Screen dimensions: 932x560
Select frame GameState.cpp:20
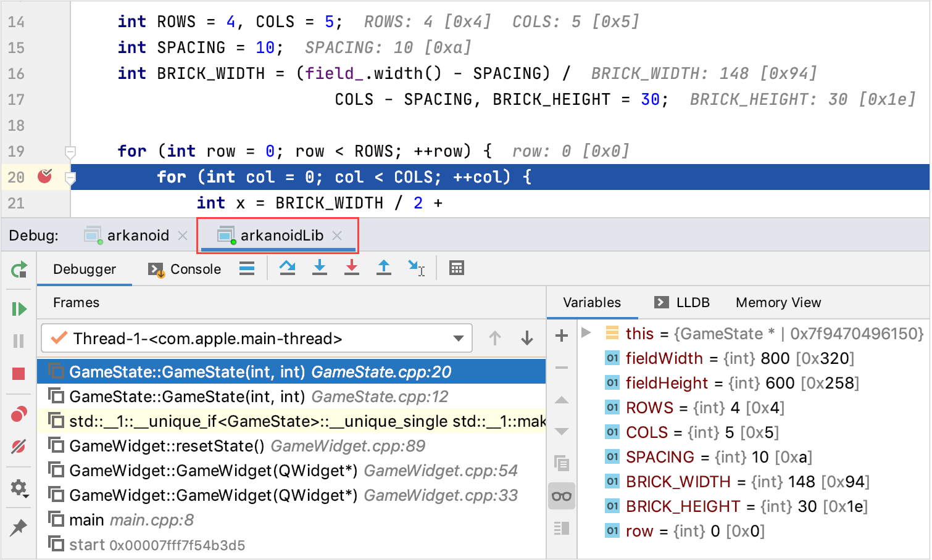pos(291,372)
